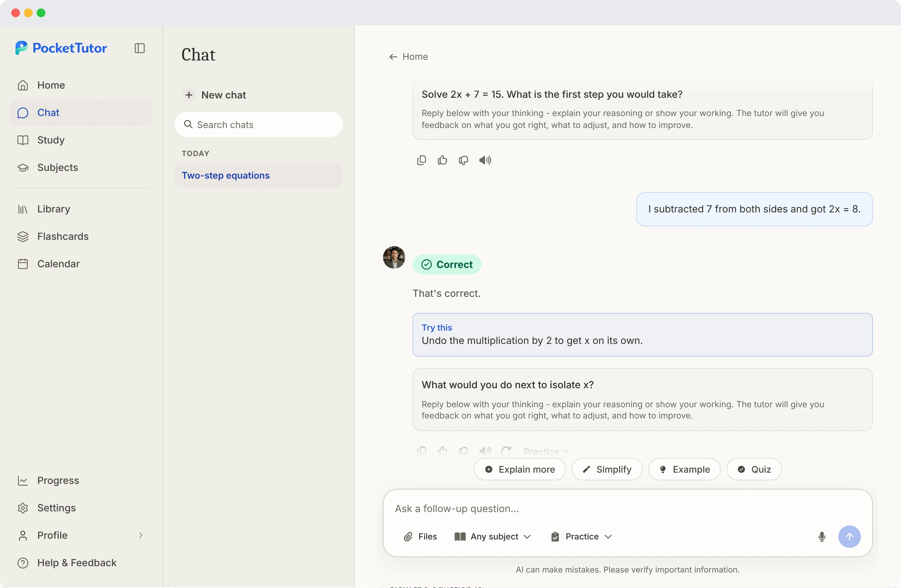901x588 pixels.
Task: Click the Example button
Action: [684, 469]
